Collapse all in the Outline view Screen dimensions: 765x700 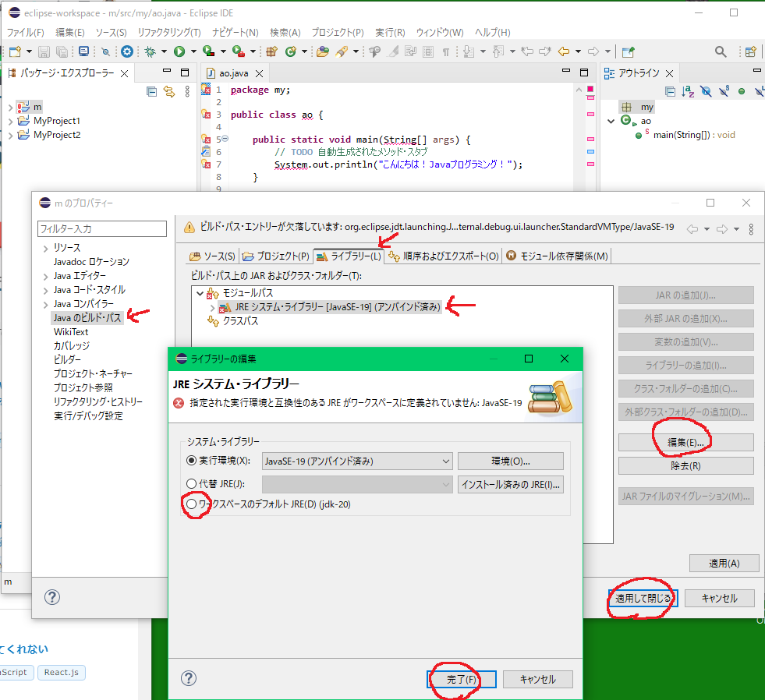(x=671, y=91)
